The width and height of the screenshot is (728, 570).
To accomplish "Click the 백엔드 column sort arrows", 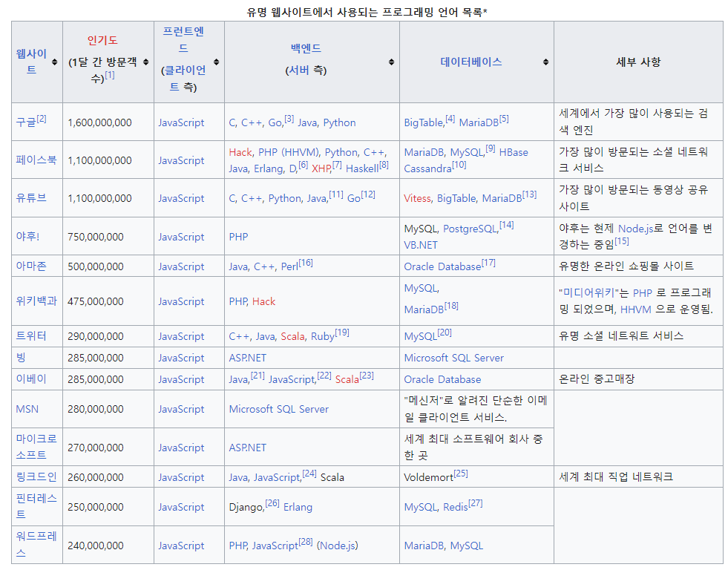I will [391, 62].
